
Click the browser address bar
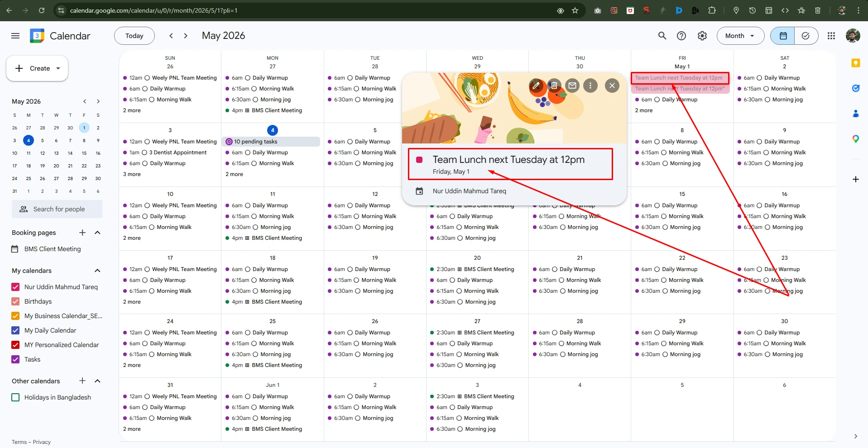pyautogui.click(x=308, y=10)
